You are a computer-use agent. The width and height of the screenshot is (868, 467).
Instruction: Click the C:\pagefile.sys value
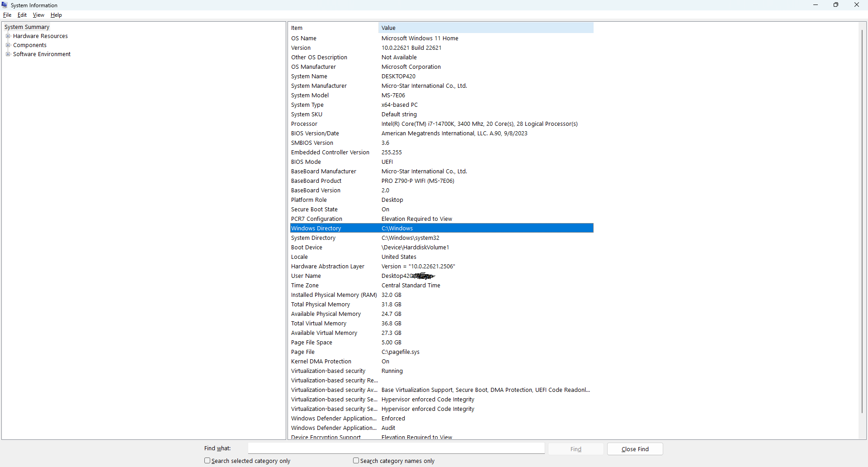pyautogui.click(x=401, y=352)
